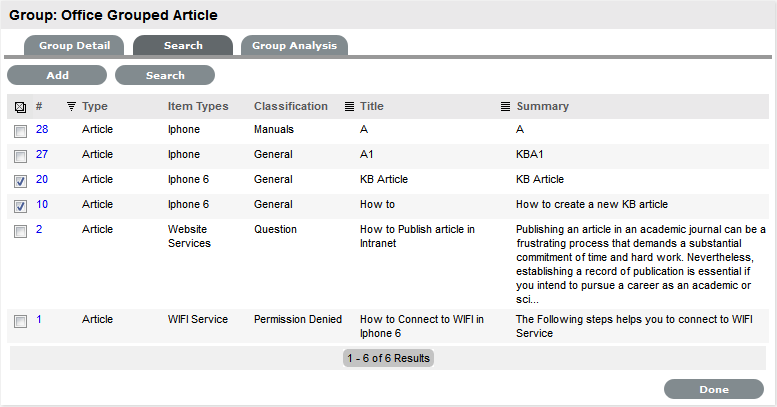Screen dimensions: 777x407
Task: Click article number 2 link
Action: [x=39, y=230]
